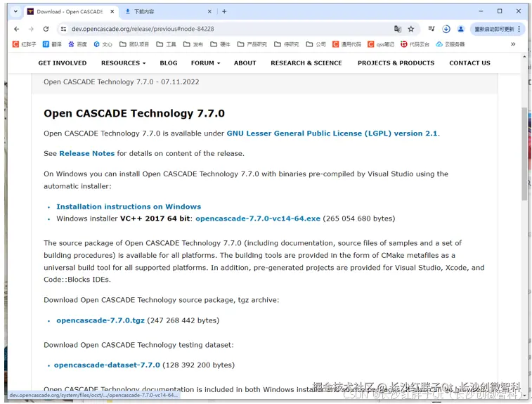Viewport: 532px width, 404px height.
Task: Open the browser three-dot menu
Action: point(519,30)
